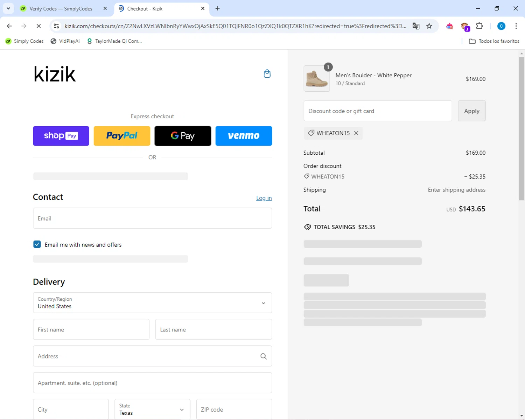Open TaylorMade Qi bookmark
Viewport: 525px width, 420px height.
click(x=114, y=41)
